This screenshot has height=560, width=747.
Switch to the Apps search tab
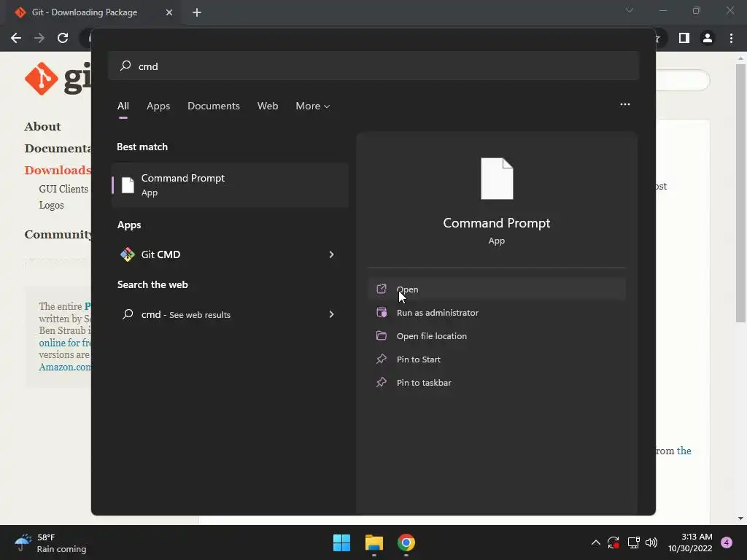coord(158,106)
